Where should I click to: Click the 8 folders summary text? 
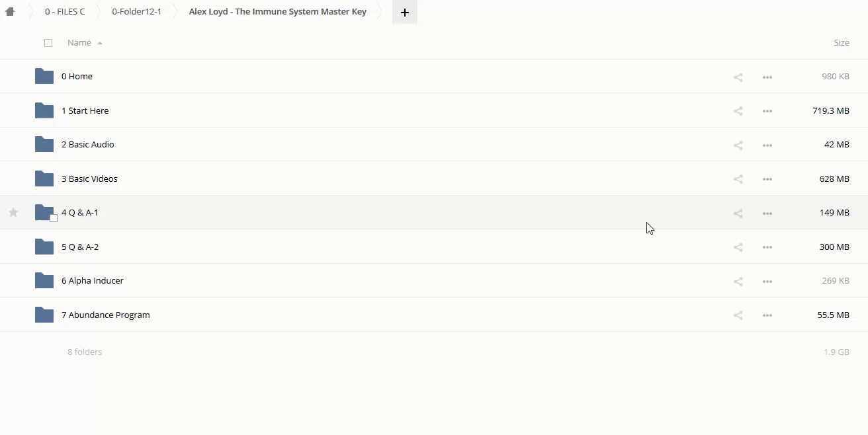85,352
